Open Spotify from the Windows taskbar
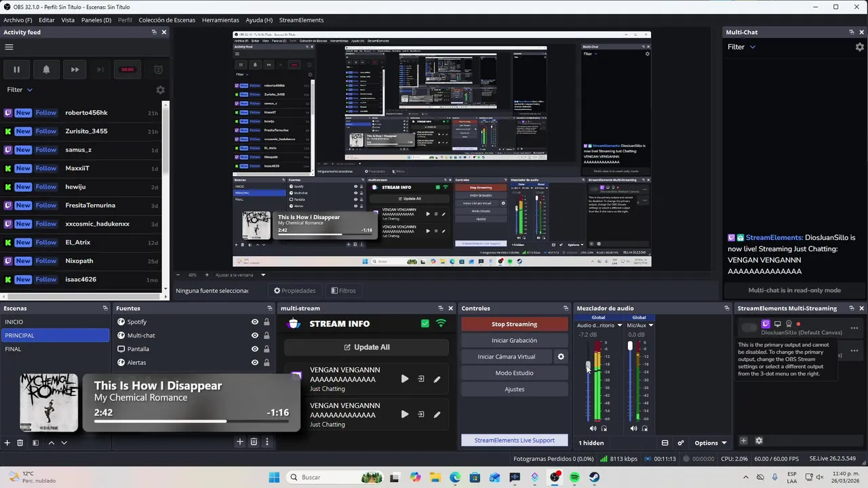This screenshot has height=488, width=868. point(575,477)
